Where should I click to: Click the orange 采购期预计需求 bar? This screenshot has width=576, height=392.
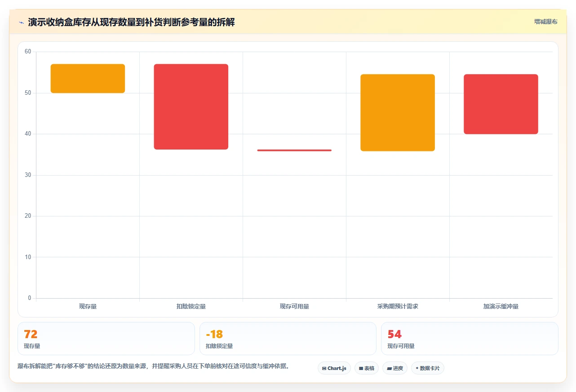[398, 113]
